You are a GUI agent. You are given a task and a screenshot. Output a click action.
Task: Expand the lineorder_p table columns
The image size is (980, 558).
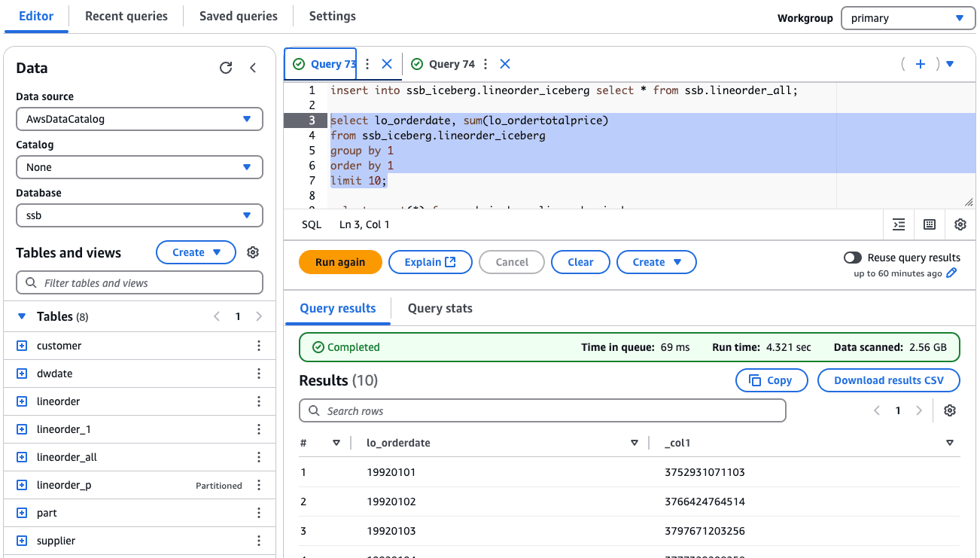click(x=22, y=485)
